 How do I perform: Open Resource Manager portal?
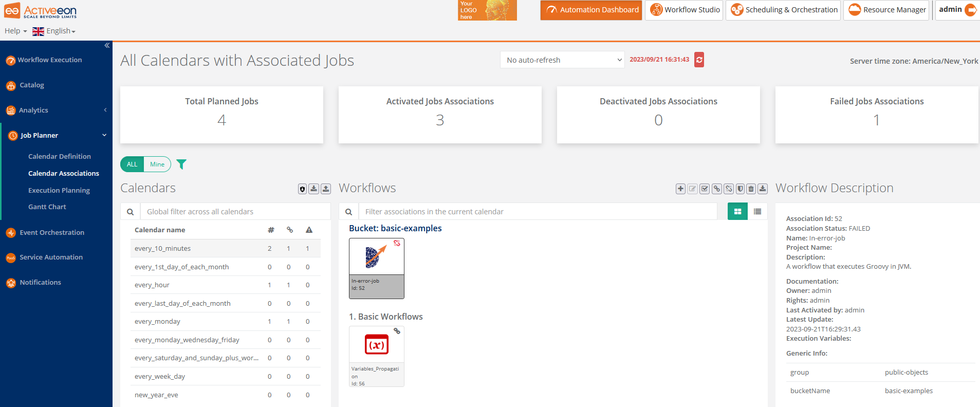point(886,10)
